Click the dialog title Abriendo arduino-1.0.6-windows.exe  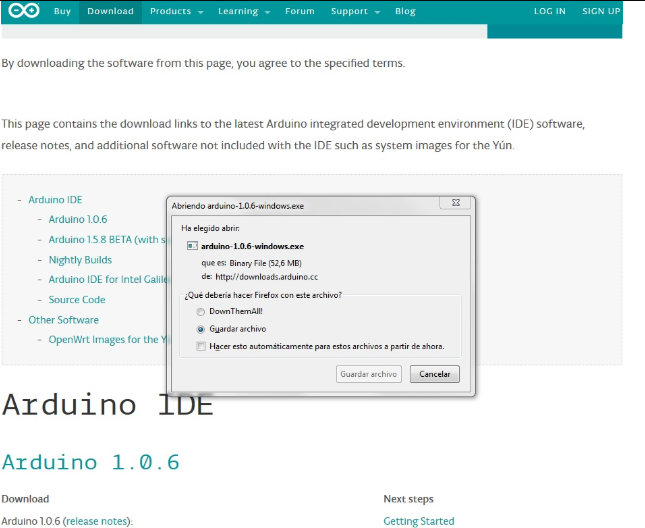point(238,206)
